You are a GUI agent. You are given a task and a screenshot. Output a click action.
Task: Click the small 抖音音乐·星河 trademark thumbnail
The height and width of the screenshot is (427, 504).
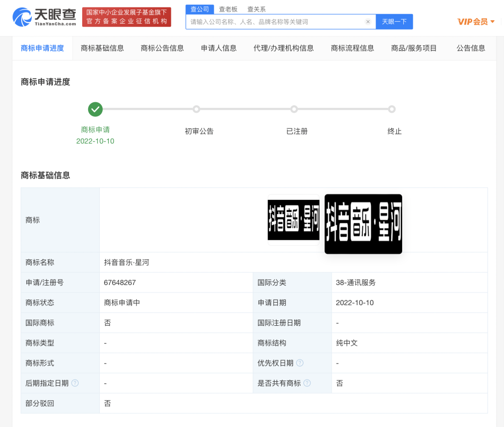pyautogui.click(x=293, y=220)
